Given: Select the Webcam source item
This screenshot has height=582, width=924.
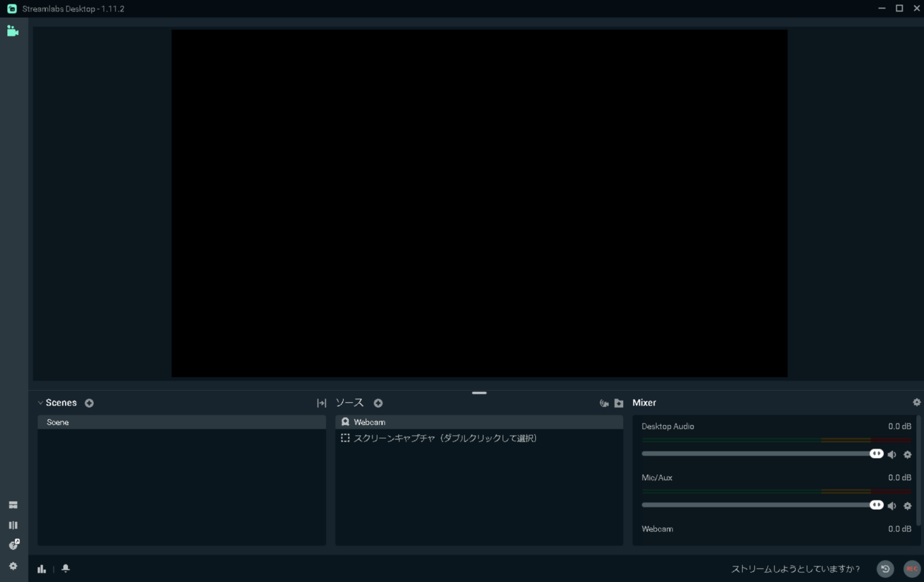Looking at the screenshot, I should tap(479, 422).
